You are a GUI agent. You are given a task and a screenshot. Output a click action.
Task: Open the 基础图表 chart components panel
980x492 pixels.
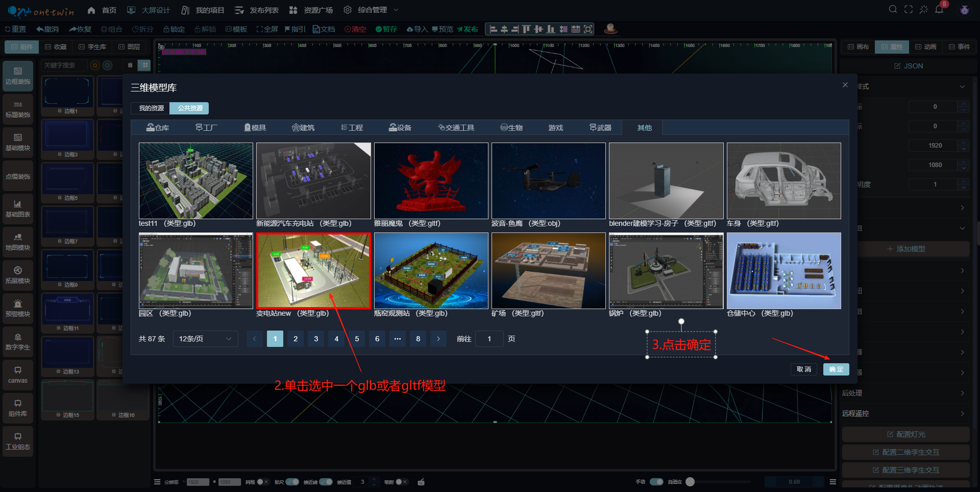[18, 208]
